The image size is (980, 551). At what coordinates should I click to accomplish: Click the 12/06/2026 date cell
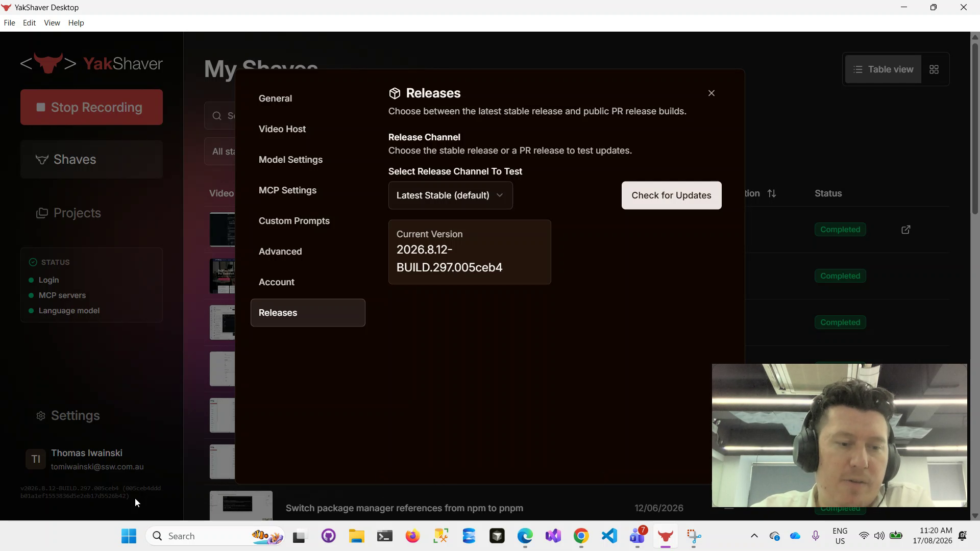[x=659, y=508]
